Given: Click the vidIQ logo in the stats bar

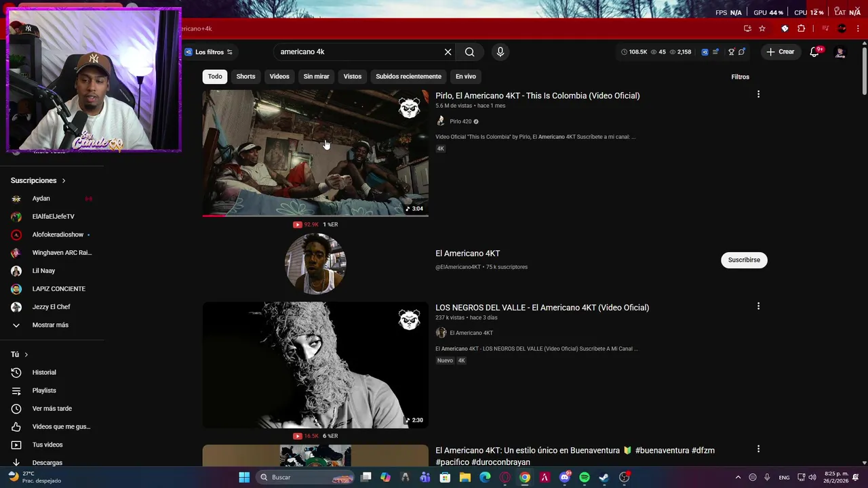Looking at the screenshot, I should point(705,52).
